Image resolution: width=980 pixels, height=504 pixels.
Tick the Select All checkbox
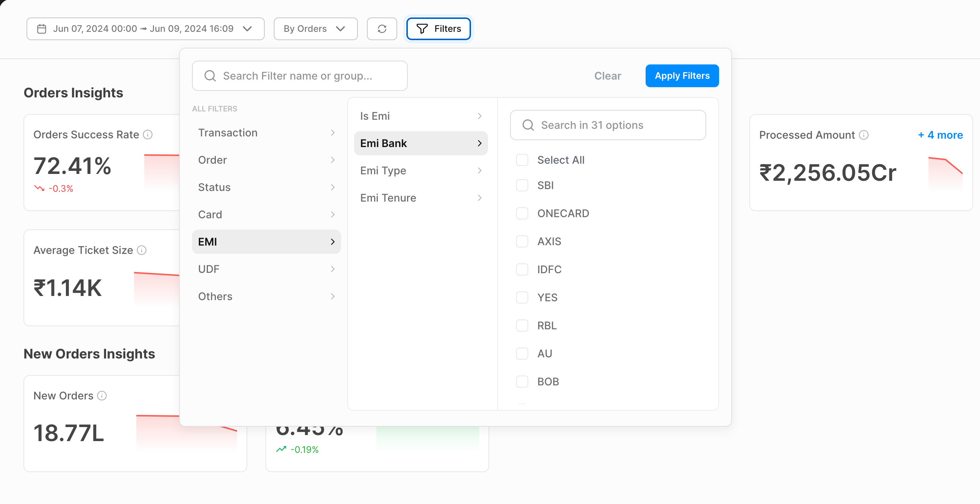522,160
